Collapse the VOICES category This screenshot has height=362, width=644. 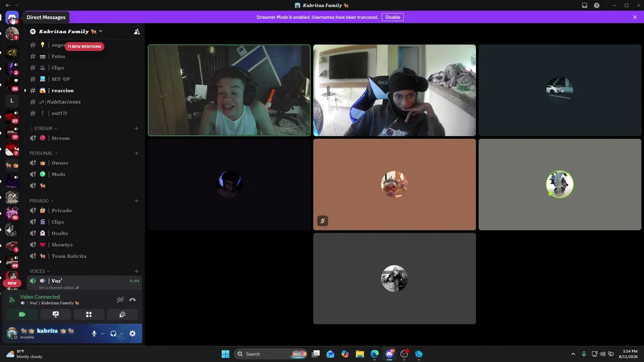tap(40, 271)
